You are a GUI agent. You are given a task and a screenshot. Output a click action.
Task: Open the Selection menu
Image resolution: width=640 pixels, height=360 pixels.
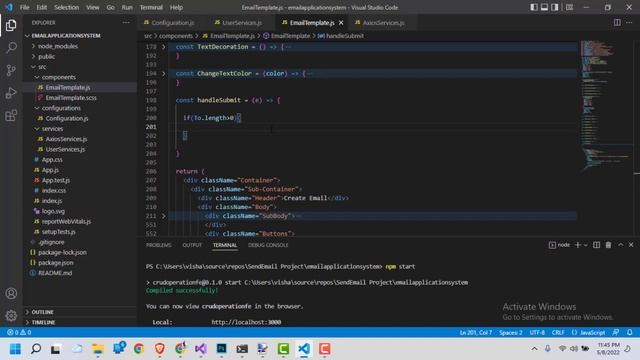(66, 7)
